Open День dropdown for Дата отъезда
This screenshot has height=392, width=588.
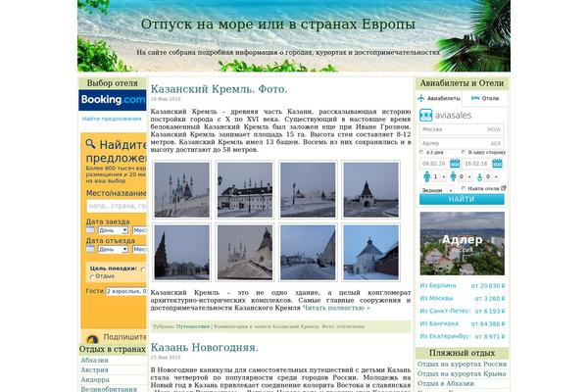coord(113,249)
